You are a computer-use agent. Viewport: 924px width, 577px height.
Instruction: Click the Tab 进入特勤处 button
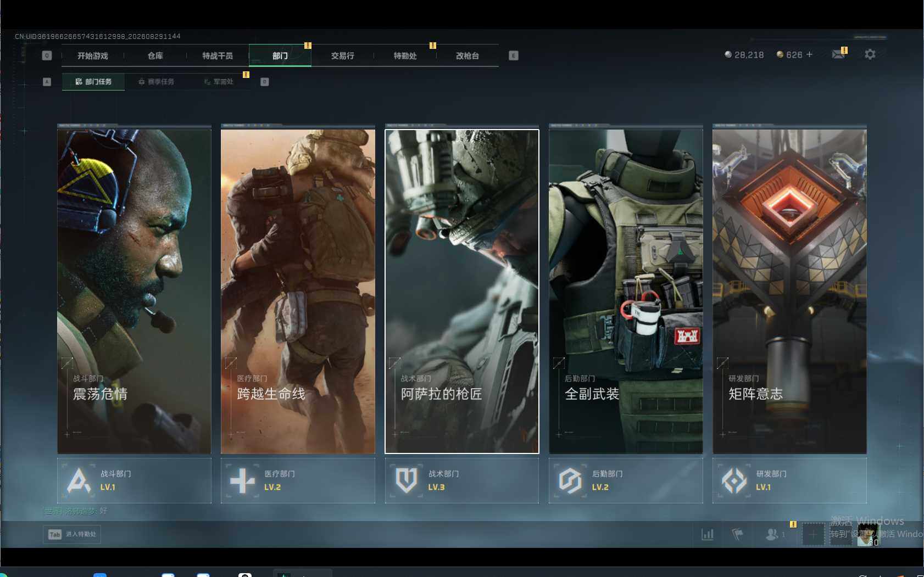coord(72,534)
